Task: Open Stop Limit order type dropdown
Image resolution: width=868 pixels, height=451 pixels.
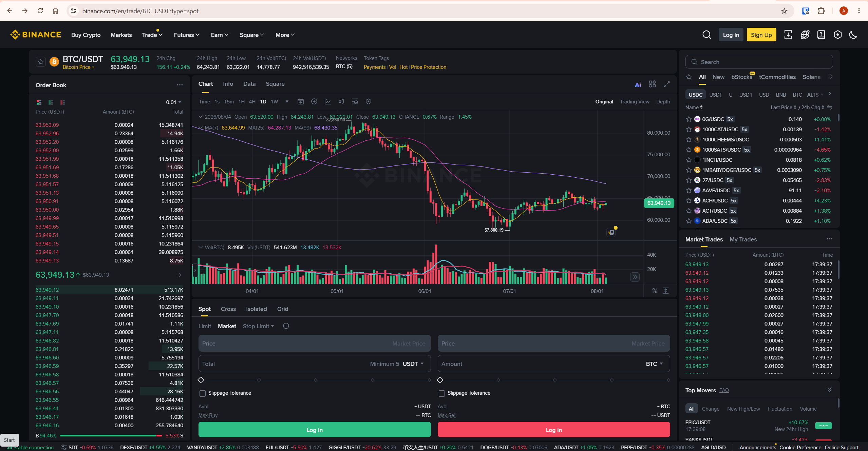Action: coord(258,326)
